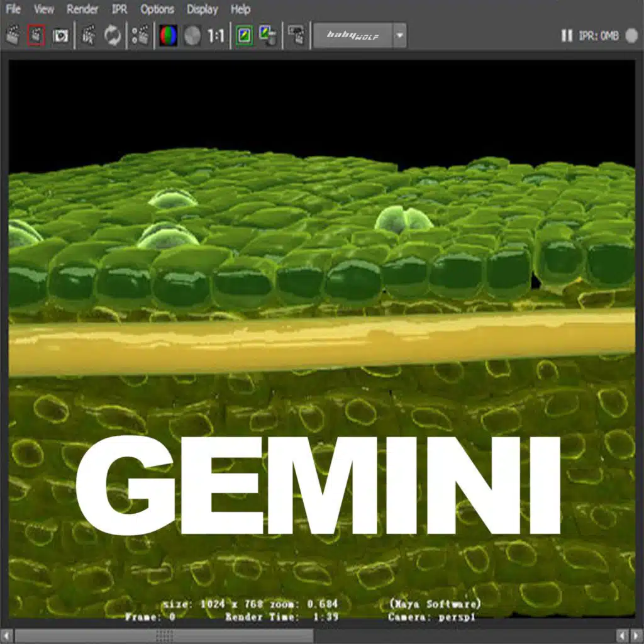
Task: Click the Refresh IPR image icon
Action: (x=113, y=36)
